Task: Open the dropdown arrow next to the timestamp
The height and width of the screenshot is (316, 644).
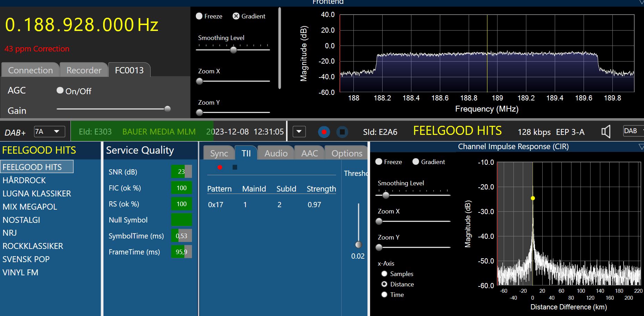Action: (299, 132)
